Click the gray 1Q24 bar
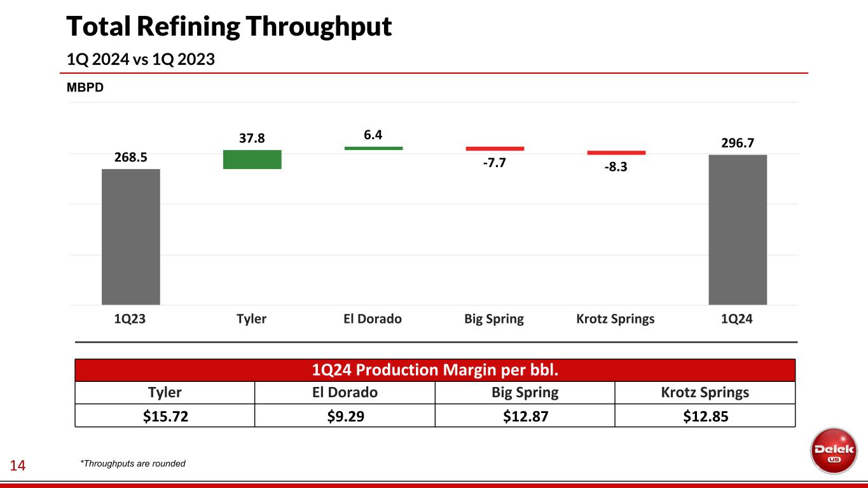The height and width of the screenshot is (488, 868). point(738,229)
